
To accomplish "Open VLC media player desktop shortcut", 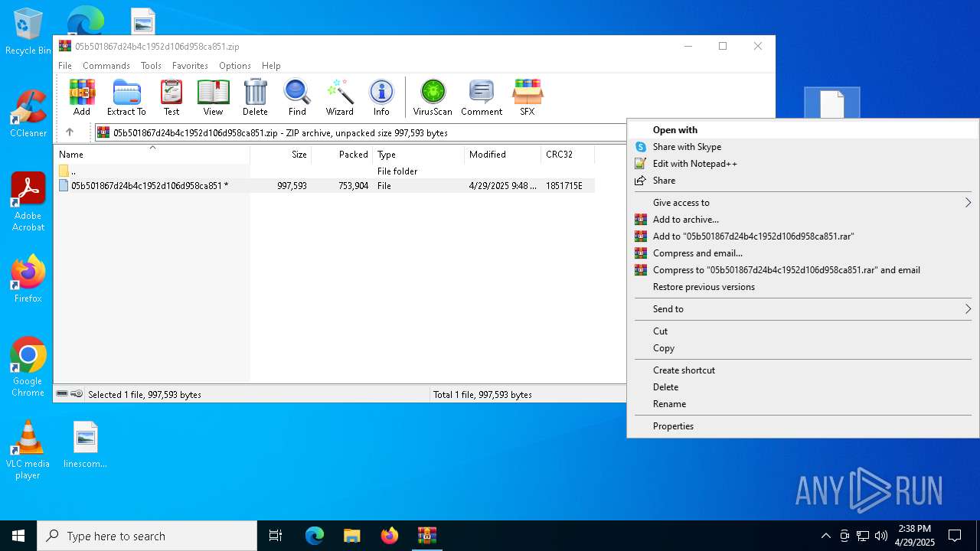I will pos(28,450).
